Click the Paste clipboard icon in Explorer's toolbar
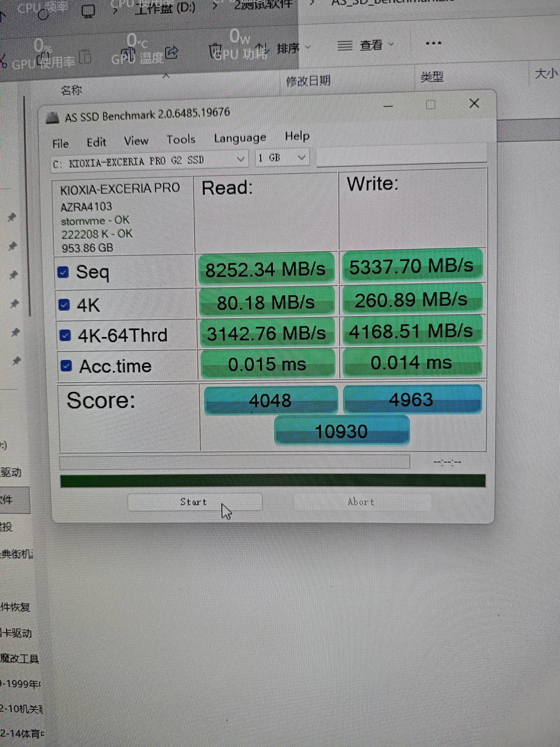 86,57
